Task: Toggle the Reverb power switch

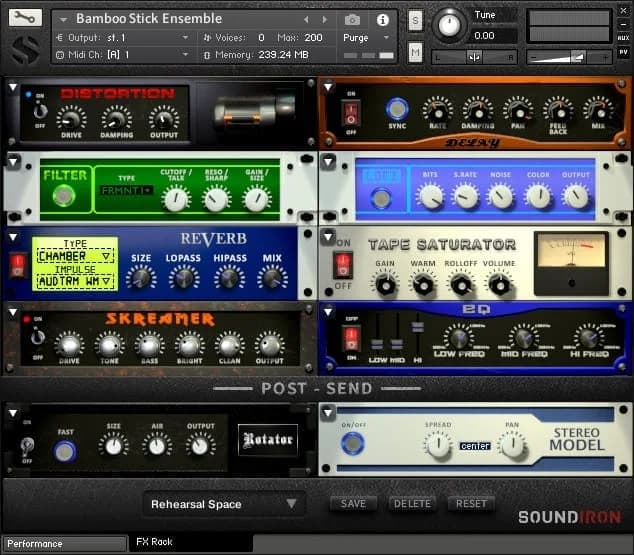Action: [17, 265]
